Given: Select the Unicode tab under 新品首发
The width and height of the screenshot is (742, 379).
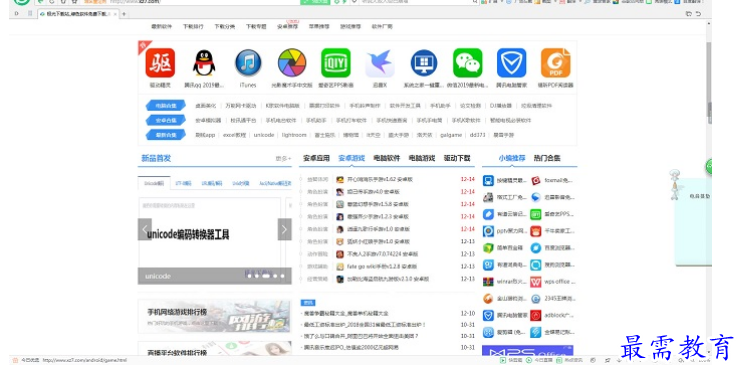Looking at the screenshot, I should point(154,183).
